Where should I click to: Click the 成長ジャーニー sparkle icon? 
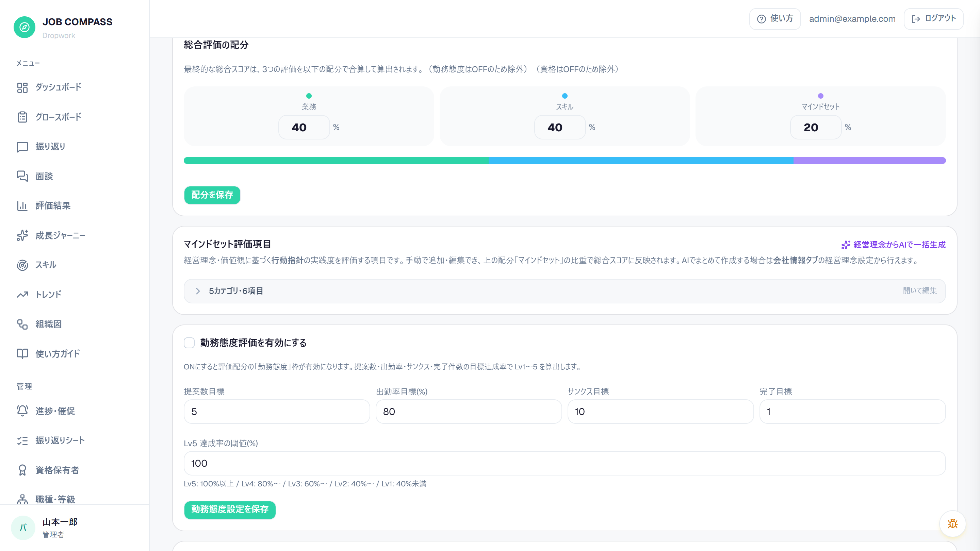22,235
